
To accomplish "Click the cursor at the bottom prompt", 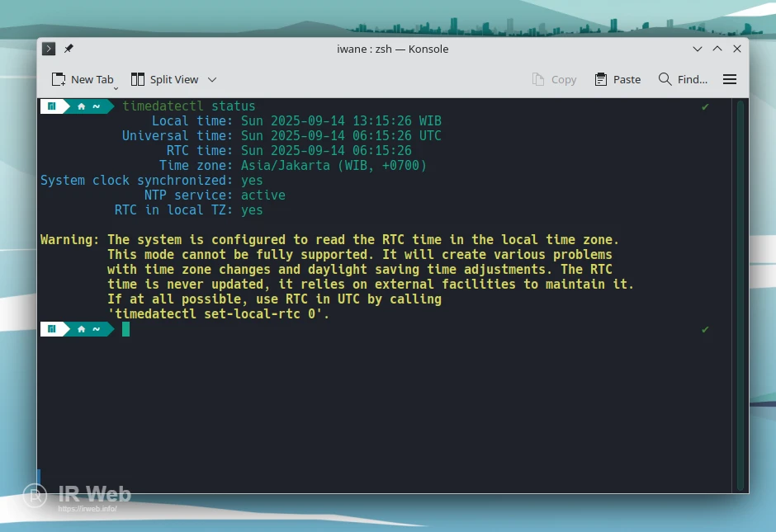I will click(126, 329).
